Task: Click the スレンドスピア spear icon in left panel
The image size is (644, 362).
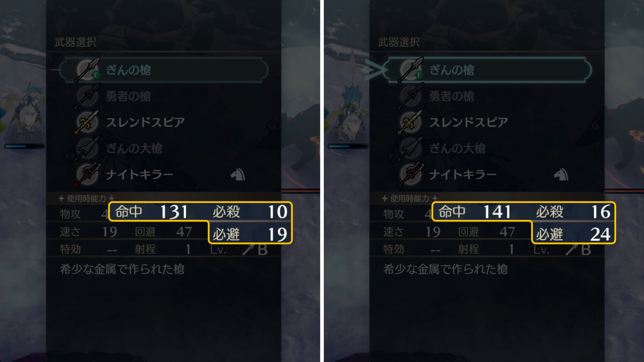Action: pyautogui.click(x=87, y=122)
